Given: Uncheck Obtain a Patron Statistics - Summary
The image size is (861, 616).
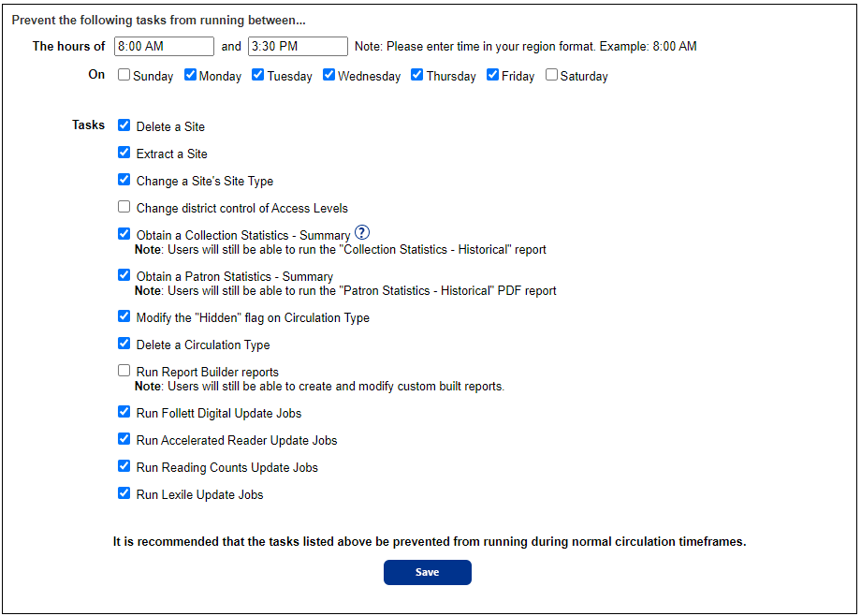Looking at the screenshot, I should [x=124, y=275].
